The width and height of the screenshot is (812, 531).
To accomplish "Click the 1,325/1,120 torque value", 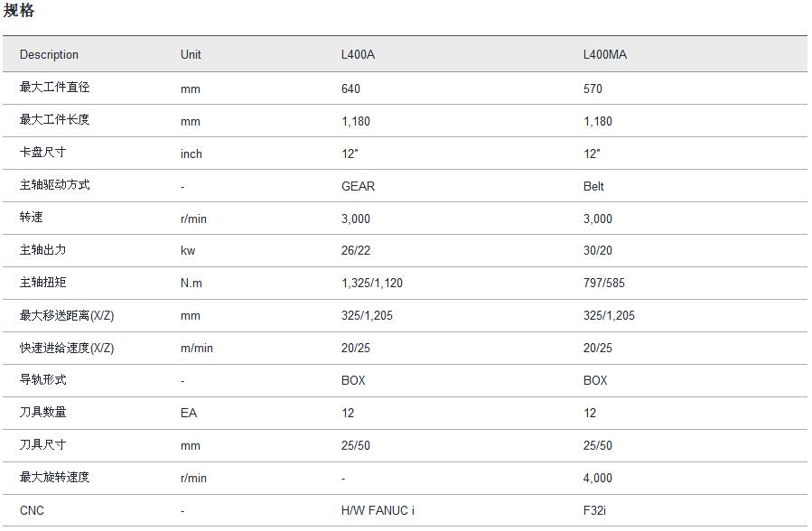I will (372, 283).
